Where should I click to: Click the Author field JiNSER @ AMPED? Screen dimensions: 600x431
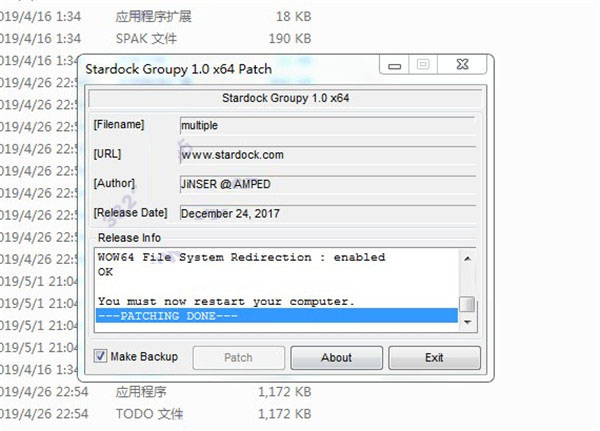point(328,184)
